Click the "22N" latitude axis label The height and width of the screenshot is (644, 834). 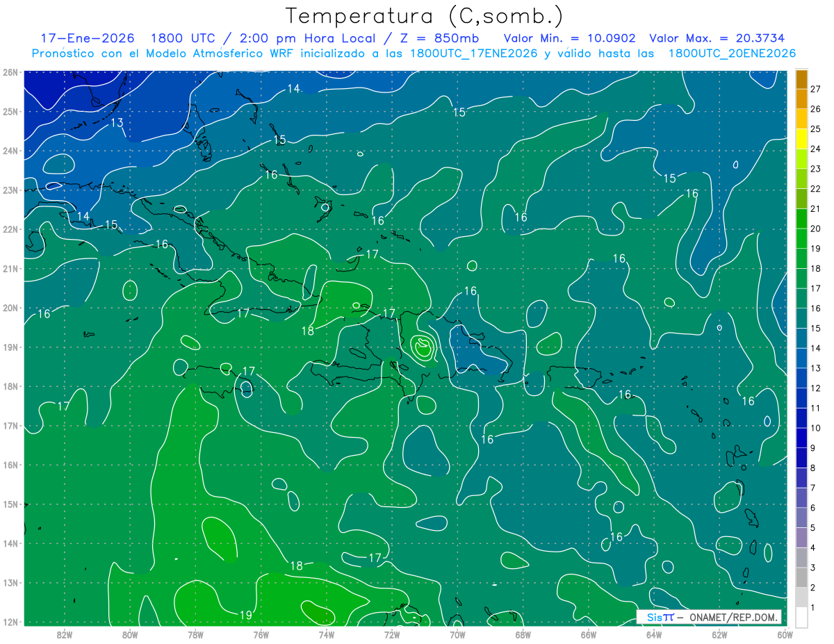tap(10, 229)
